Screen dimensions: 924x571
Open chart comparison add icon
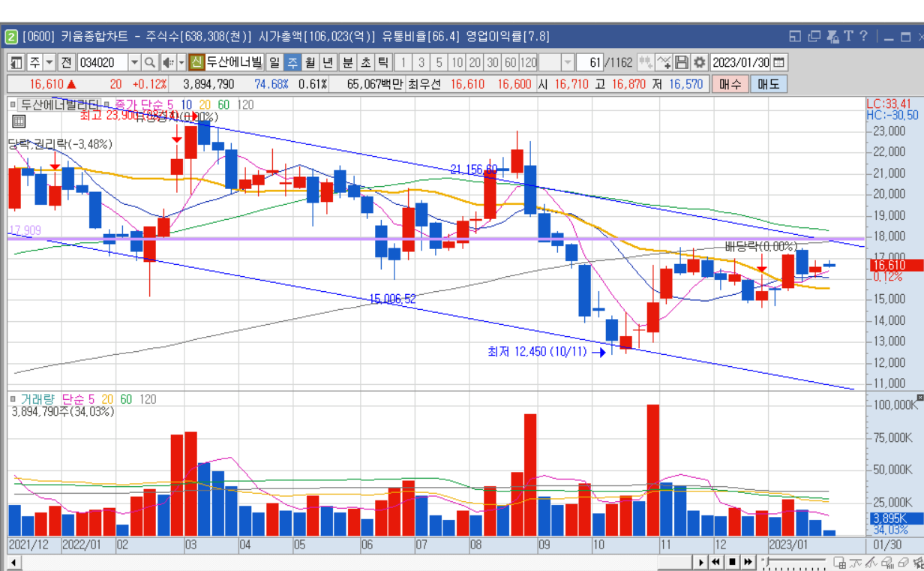646,62
